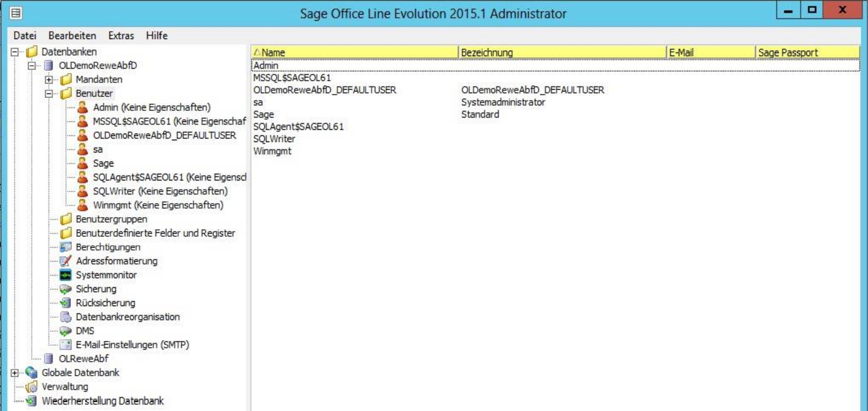Open the Bearbeiten menu

[x=72, y=35]
